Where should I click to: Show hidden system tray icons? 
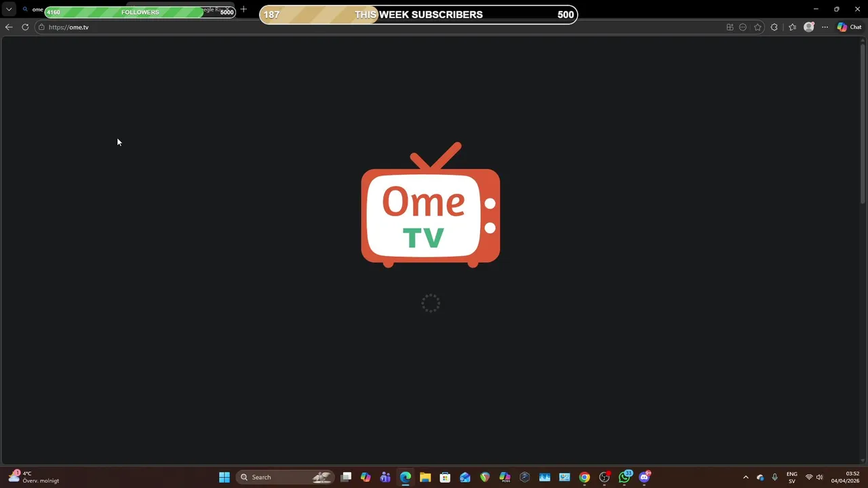coord(746,477)
